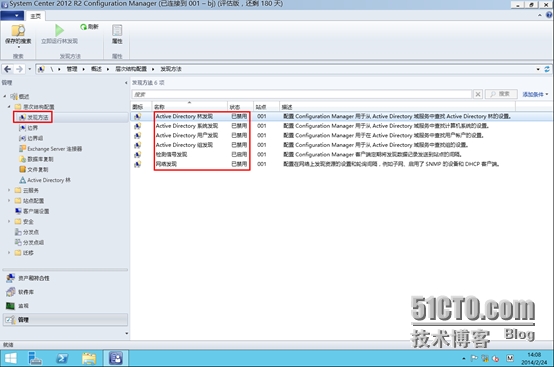Open the Windows Start button
This screenshot has height=367, width=554.
point(11,359)
